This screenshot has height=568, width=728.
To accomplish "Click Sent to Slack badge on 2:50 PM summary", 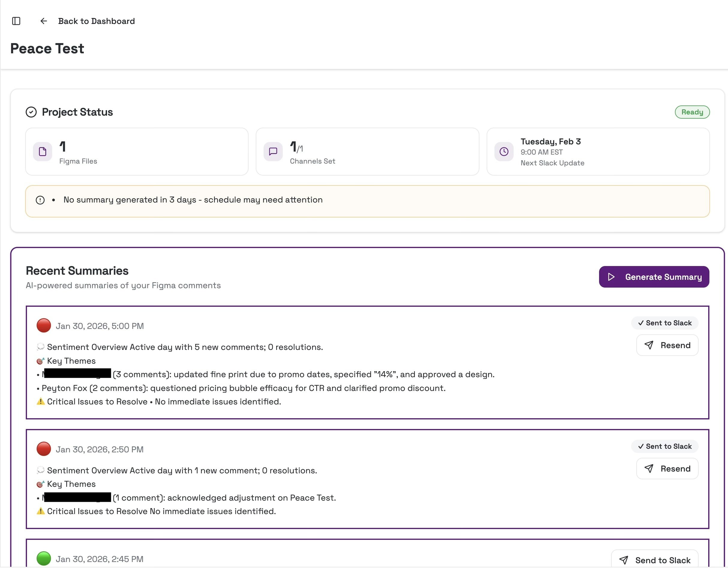I will 664,446.
